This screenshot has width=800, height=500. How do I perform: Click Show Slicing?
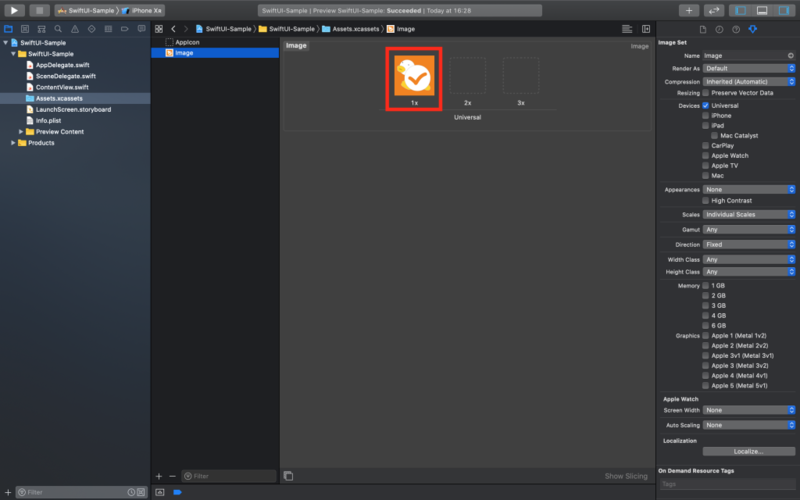(626, 476)
